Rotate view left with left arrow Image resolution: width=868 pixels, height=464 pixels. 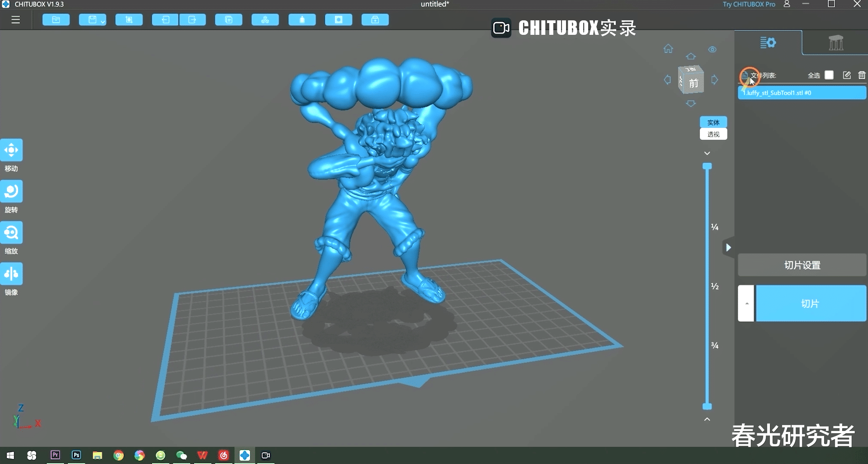tap(667, 80)
